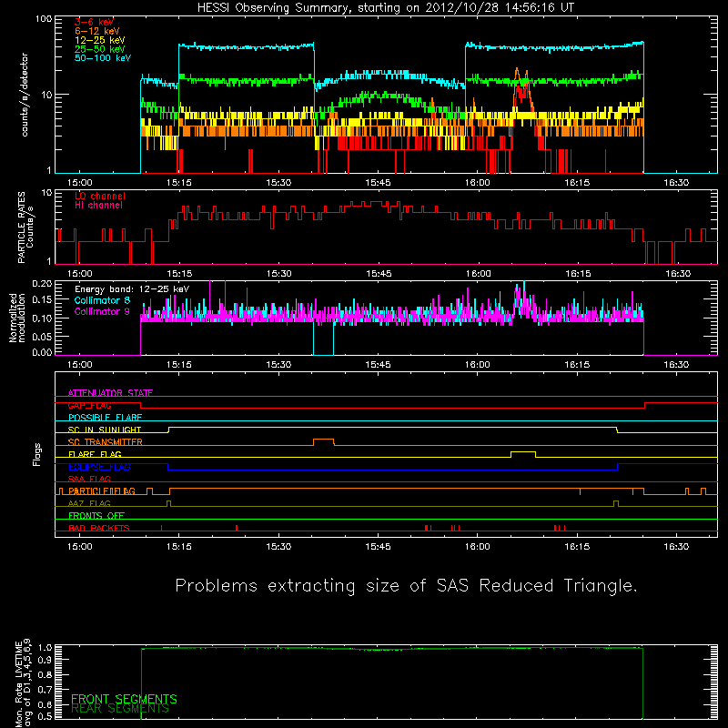Click the PARTICLE_FLAG label
The image size is (728, 728).
point(102,490)
